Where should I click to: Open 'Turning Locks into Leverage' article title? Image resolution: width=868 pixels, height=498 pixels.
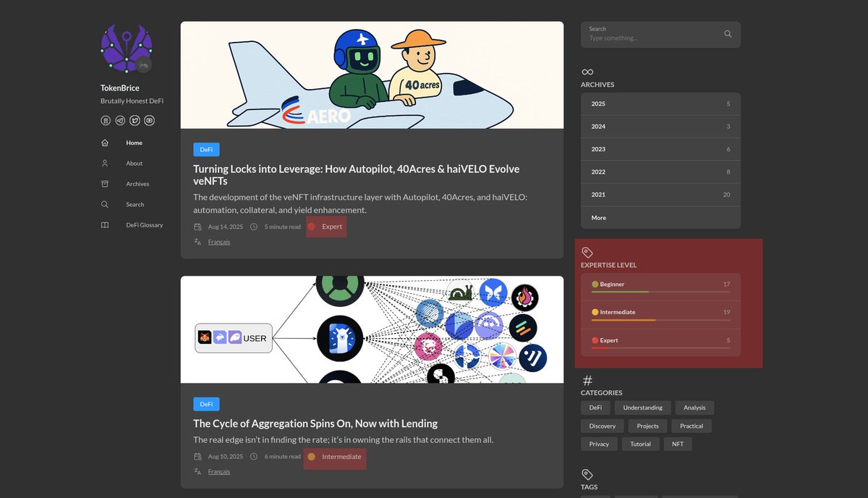(x=357, y=174)
